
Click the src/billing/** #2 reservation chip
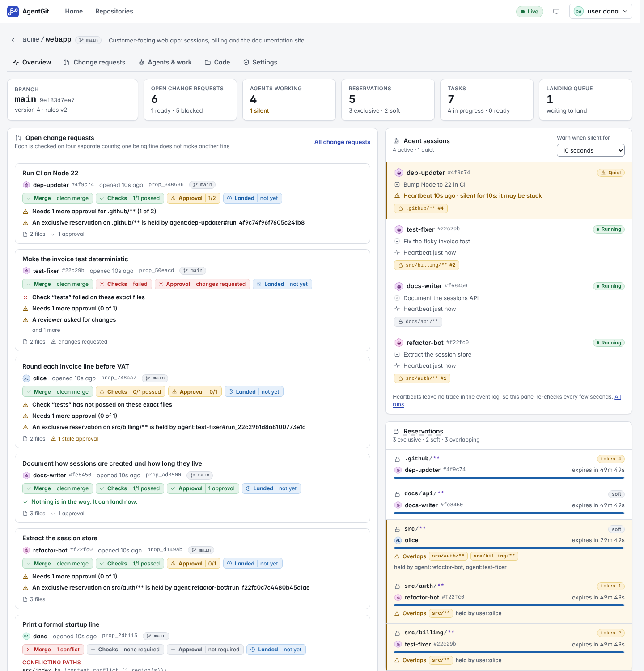coord(427,265)
